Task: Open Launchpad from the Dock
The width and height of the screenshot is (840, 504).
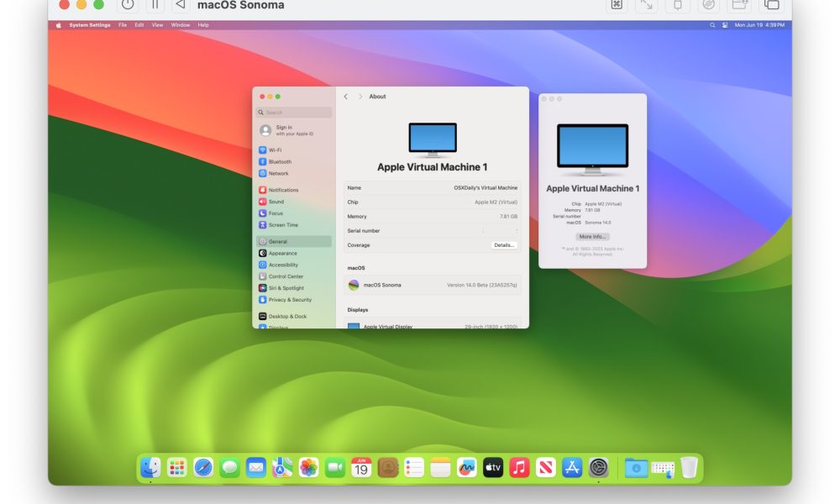Action: [176, 468]
